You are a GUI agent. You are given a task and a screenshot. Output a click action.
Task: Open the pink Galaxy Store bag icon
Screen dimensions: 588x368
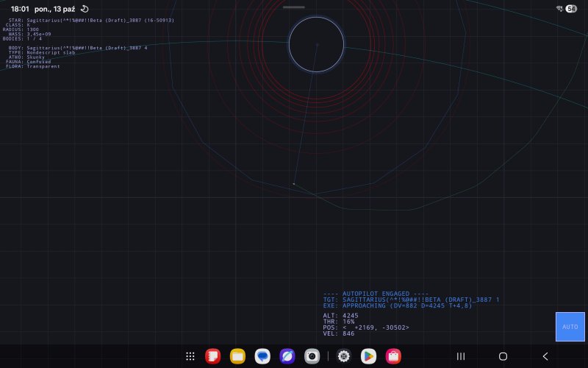(393, 356)
